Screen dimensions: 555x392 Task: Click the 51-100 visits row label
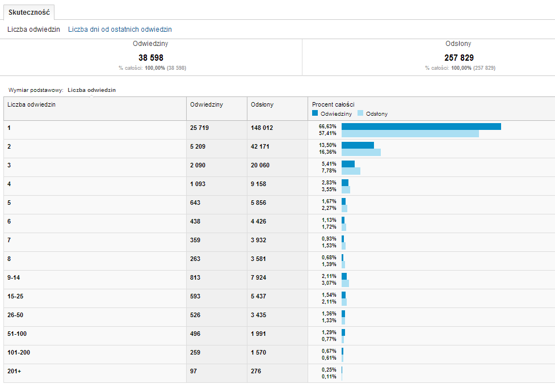pyautogui.click(x=16, y=334)
